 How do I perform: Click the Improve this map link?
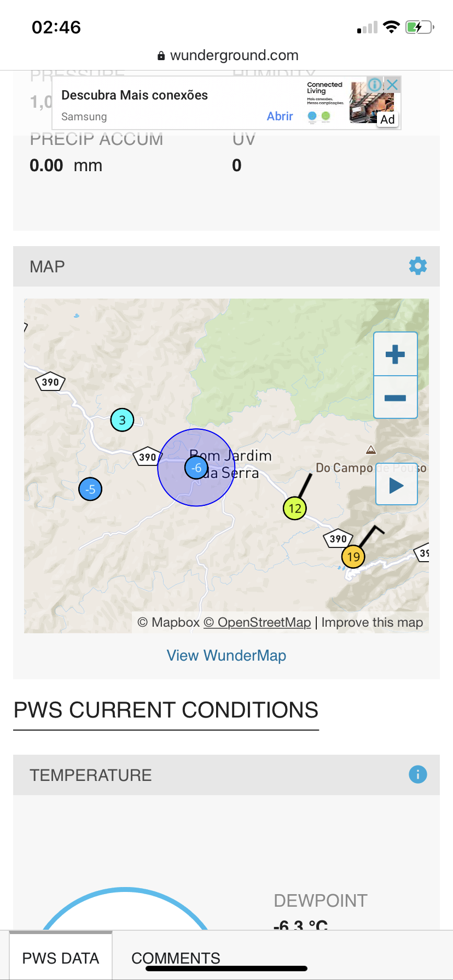(x=372, y=622)
